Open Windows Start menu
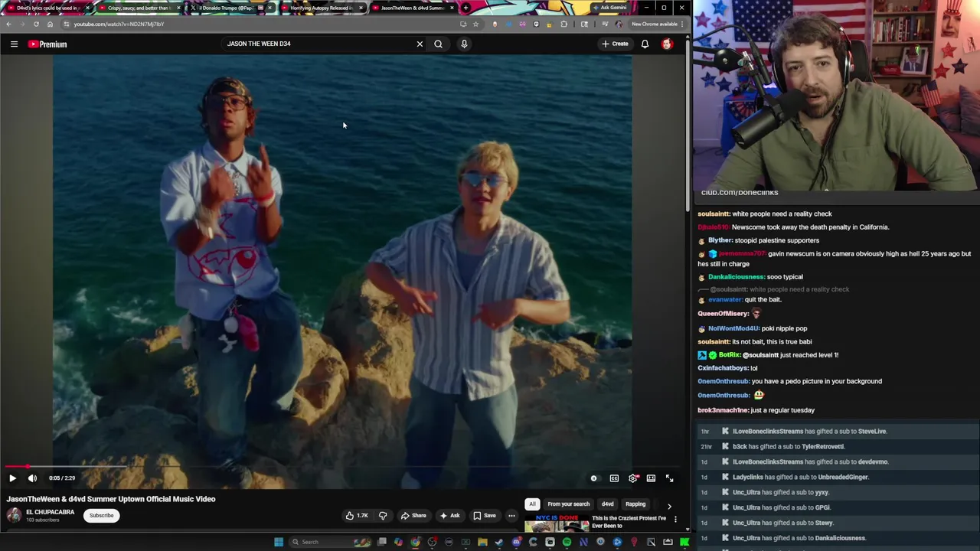The image size is (980, 551). [x=279, y=542]
